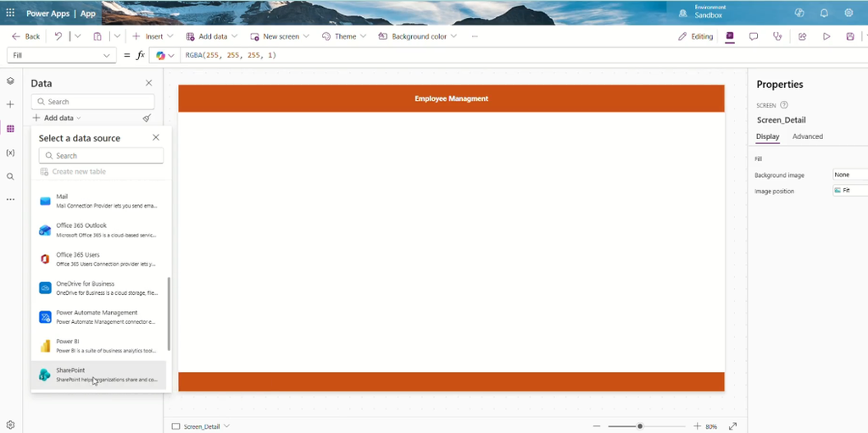This screenshot has height=433, width=868.
Task: Open the Theme dropdown
Action: point(344,36)
